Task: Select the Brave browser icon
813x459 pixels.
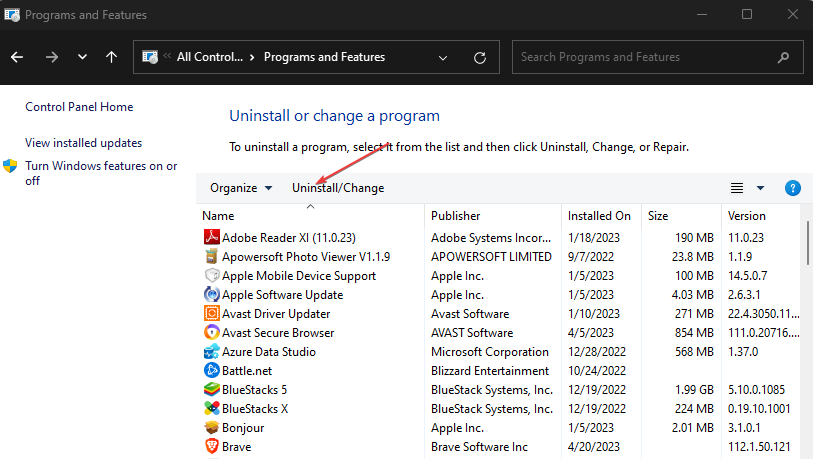Action: coord(211,447)
